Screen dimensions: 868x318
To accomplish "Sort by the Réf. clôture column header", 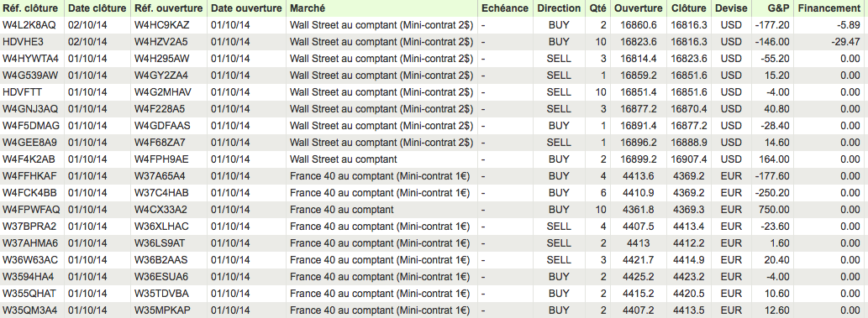I will coord(32,8).
